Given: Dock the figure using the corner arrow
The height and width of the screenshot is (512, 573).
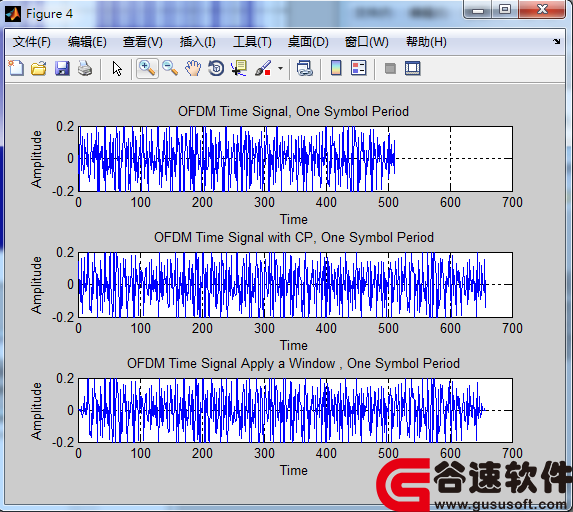Looking at the screenshot, I should pos(557,42).
